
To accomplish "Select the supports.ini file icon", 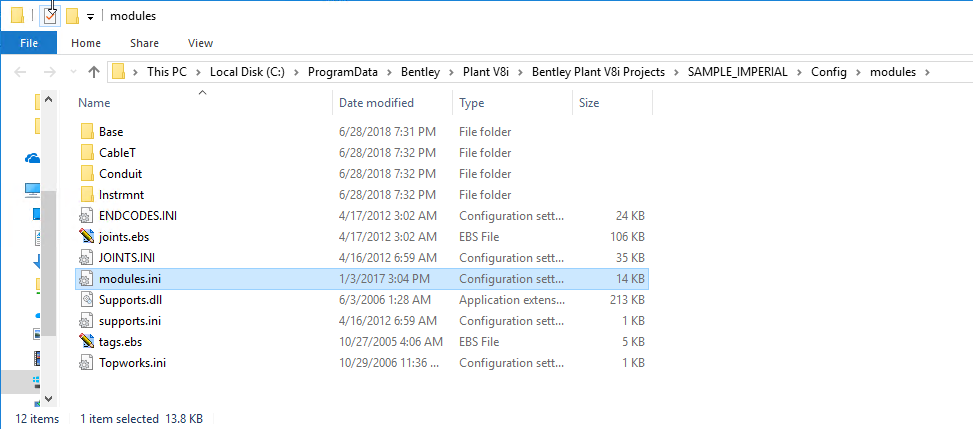I will pos(86,321).
